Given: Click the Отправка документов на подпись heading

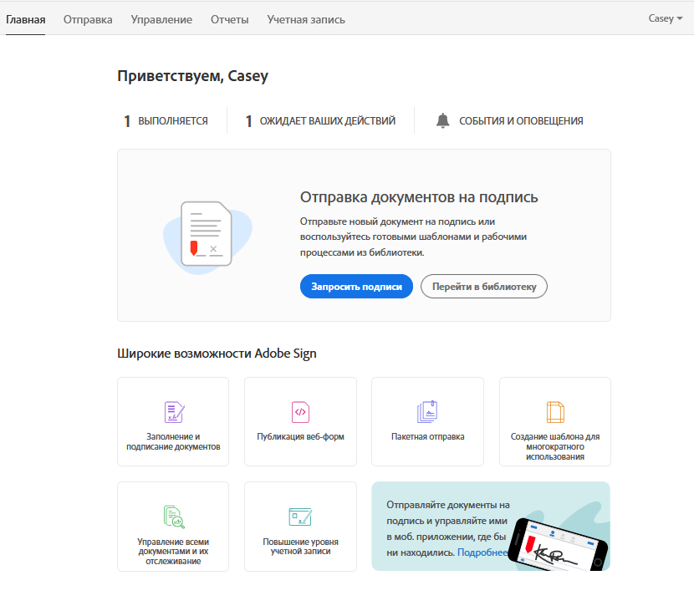Looking at the screenshot, I should 419,197.
